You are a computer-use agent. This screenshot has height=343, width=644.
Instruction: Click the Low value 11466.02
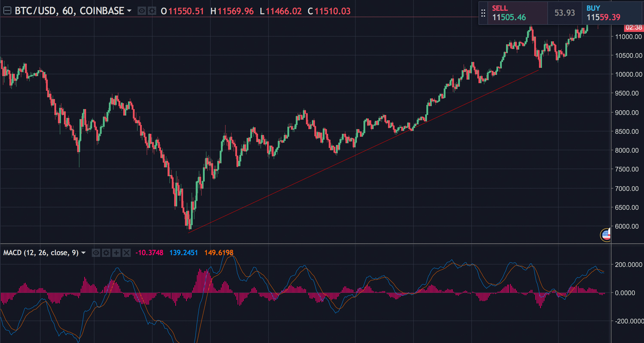click(x=283, y=11)
